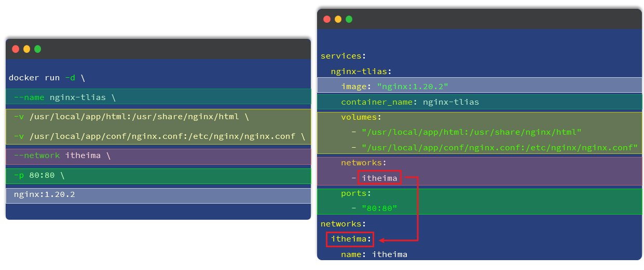
Task: Click the red close dot on the services YAML window
Action: click(327, 19)
